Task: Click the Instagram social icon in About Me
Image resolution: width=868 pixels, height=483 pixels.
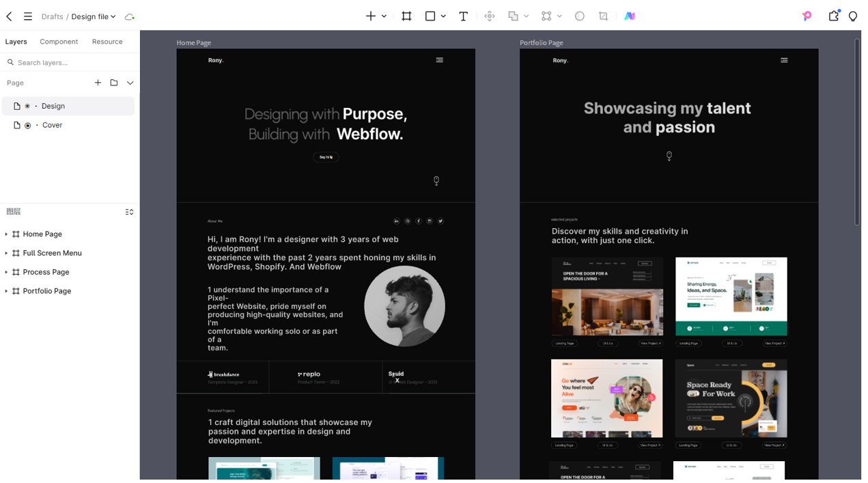Action: click(x=430, y=221)
